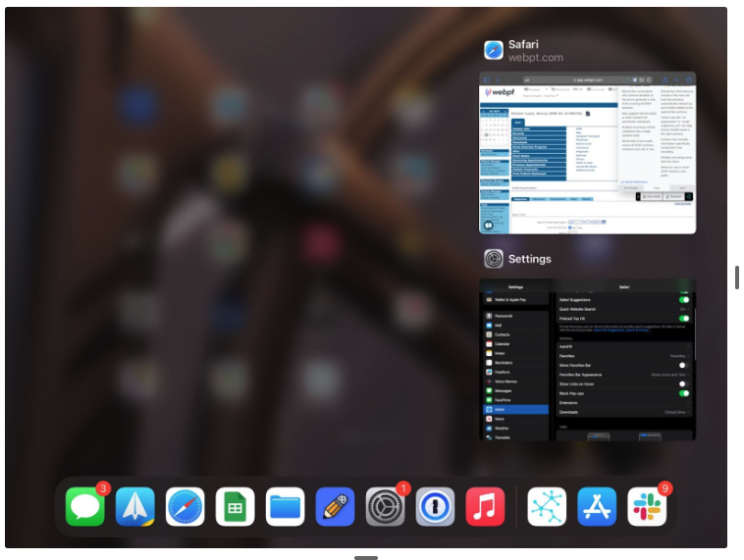This screenshot has height=560, width=744.
Task: Open the Files app in dock
Action: tap(286, 506)
